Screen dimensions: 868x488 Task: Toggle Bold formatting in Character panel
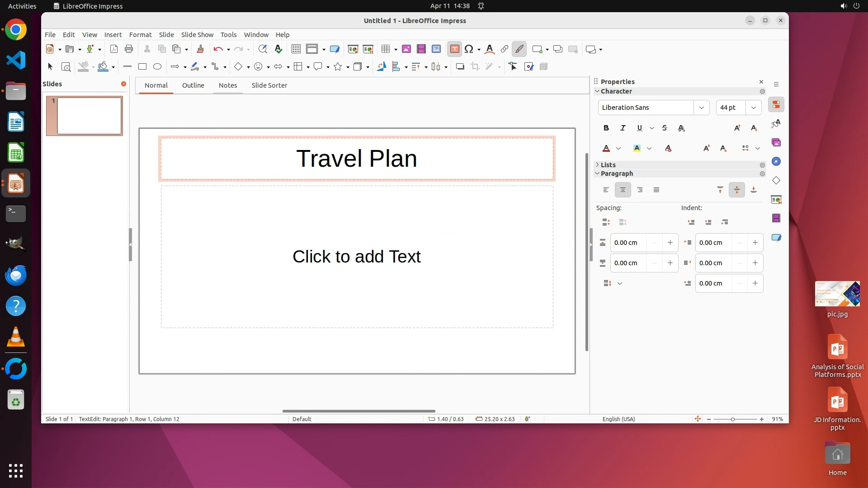606,128
